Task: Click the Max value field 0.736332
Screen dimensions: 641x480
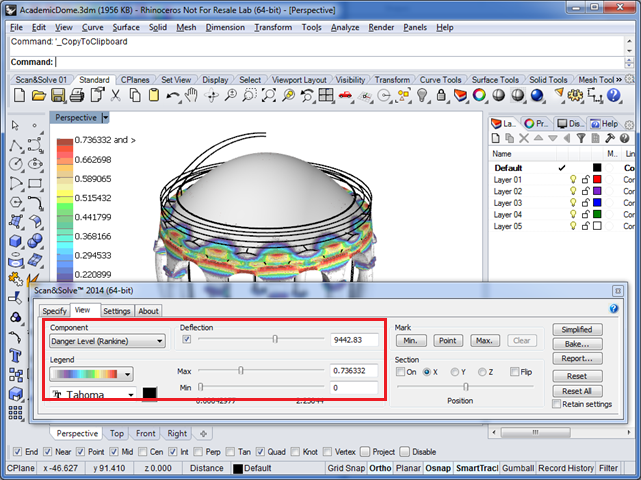Action: [x=354, y=371]
